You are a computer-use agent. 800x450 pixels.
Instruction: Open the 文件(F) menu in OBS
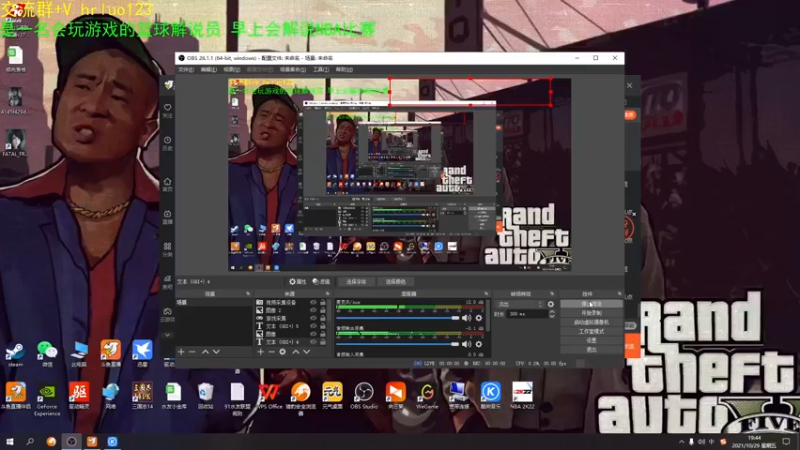(186, 69)
